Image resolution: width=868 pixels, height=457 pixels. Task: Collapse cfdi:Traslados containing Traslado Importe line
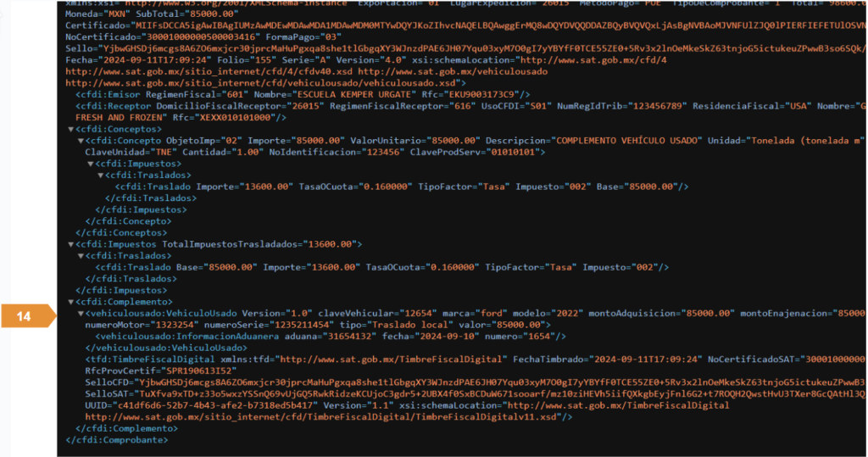click(x=101, y=175)
